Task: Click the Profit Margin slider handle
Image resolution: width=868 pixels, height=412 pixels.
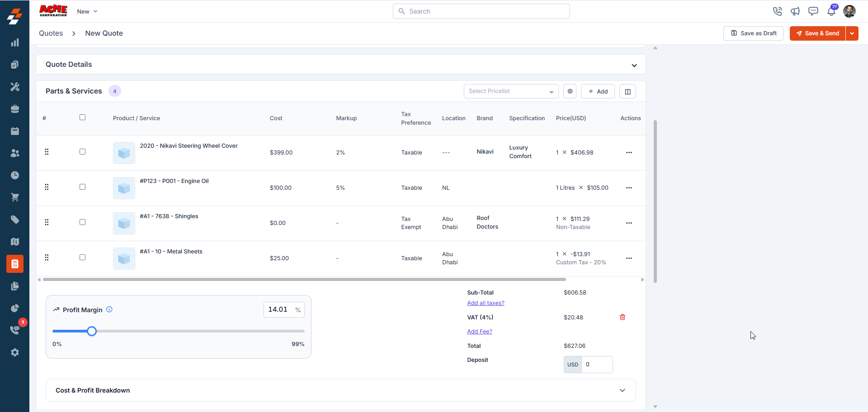Action: pyautogui.click(x=92, y=331)
